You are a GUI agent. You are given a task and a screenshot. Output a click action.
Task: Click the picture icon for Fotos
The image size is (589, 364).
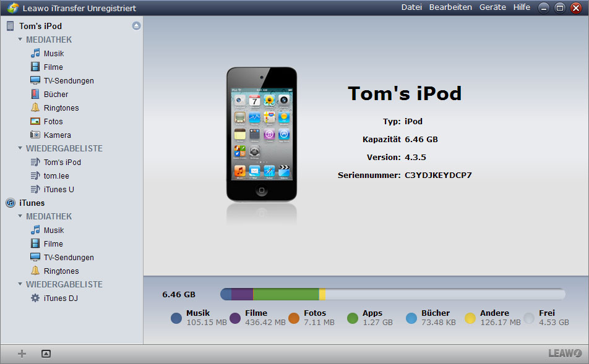tap(35, 121)
